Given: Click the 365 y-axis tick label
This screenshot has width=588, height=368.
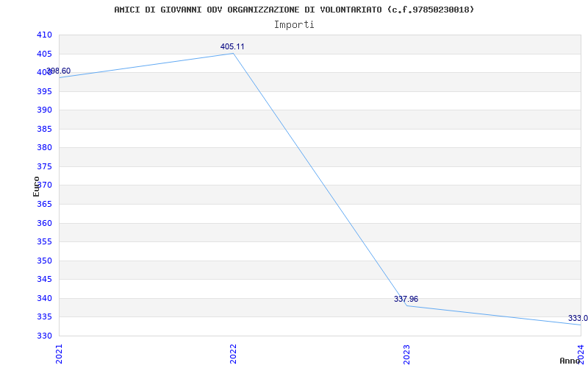Looking at the screenshot, I should click(44, 204).
